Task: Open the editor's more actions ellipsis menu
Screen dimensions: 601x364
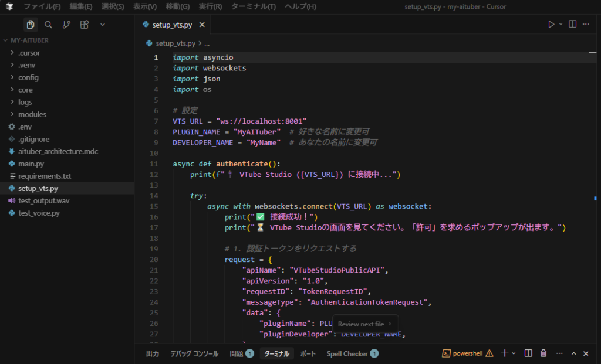Action: pos(586,25)
